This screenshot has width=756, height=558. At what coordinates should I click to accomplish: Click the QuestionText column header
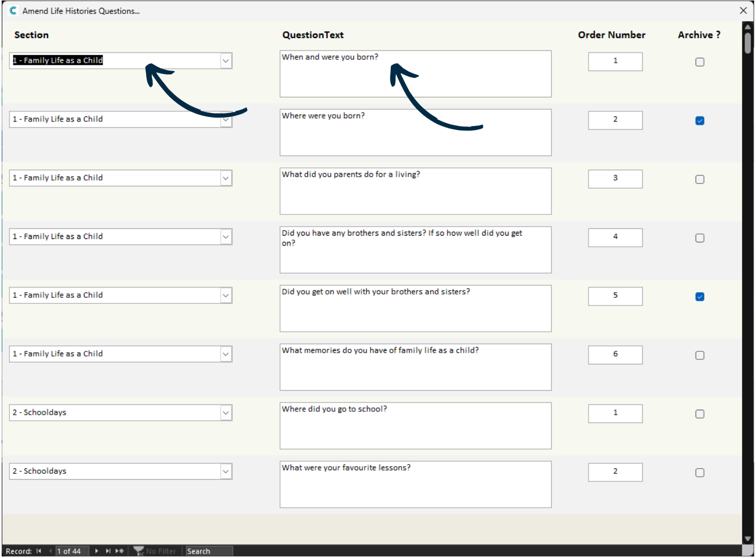point(313,35)
